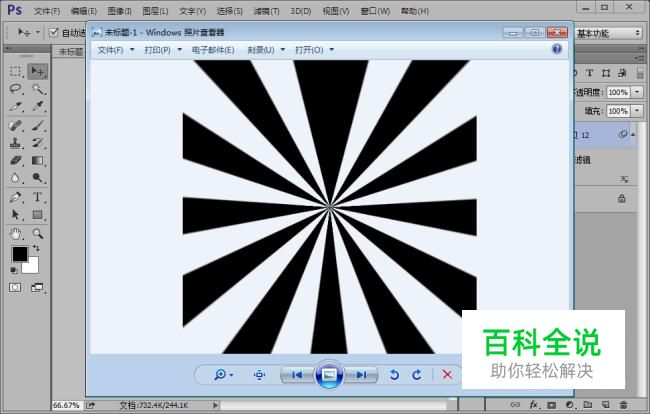Open Photo Viewer 打开(O) dropdown
This screenshot has width=650, height=414.
(314, 50)
